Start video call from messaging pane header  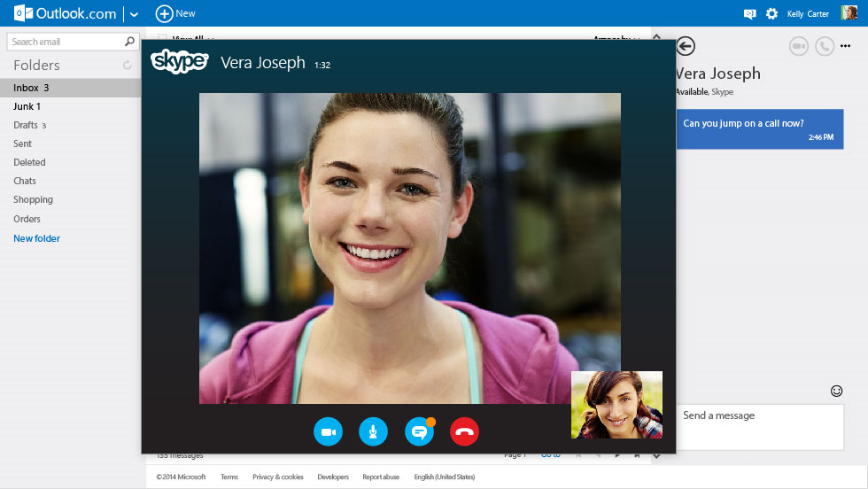pyautogui.click(x=799, y=46)
